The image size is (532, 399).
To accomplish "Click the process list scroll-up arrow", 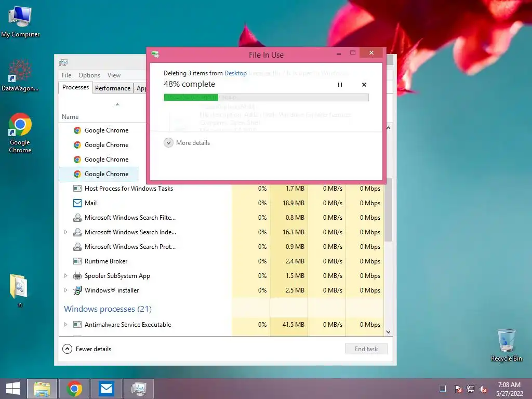I will coord(389,128).
